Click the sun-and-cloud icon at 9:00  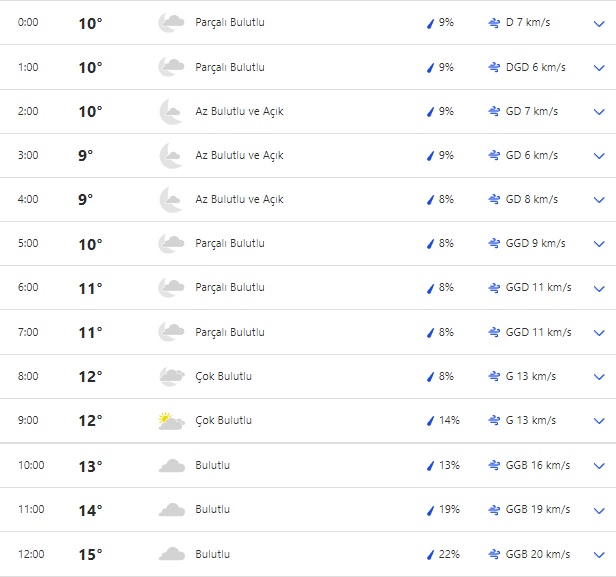coord(171,421)
